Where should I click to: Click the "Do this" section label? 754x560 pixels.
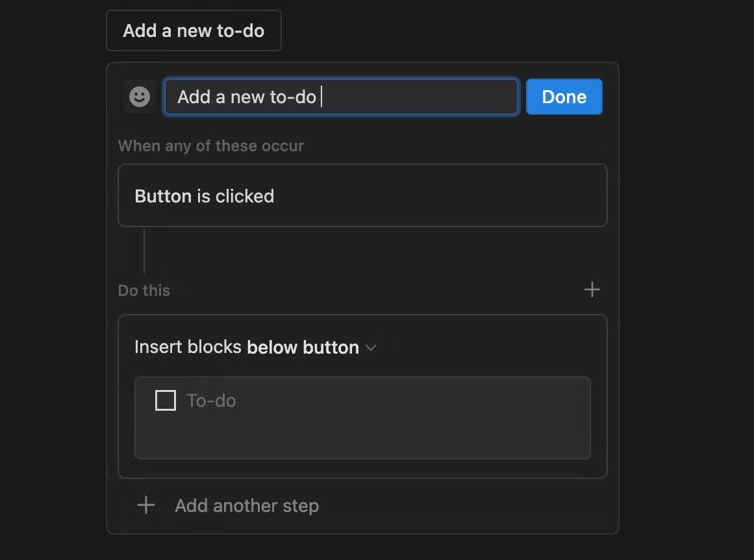pos(144,290)
